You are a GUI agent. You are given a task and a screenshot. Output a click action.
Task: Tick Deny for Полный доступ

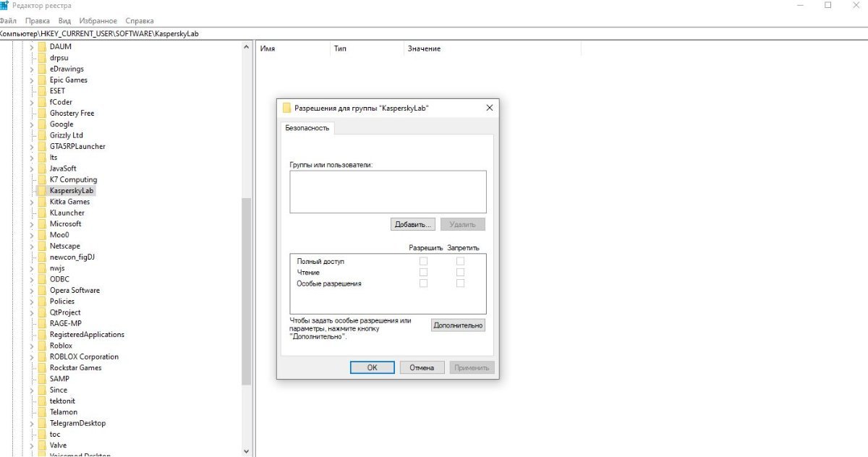click(x=460, y=261)
